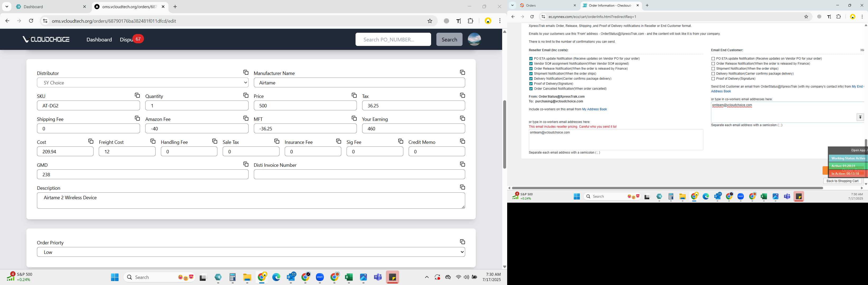The image size is (868, 285).
Task: Copy the MFT field value
Action: pyautogui.click(x=354, y=118)
